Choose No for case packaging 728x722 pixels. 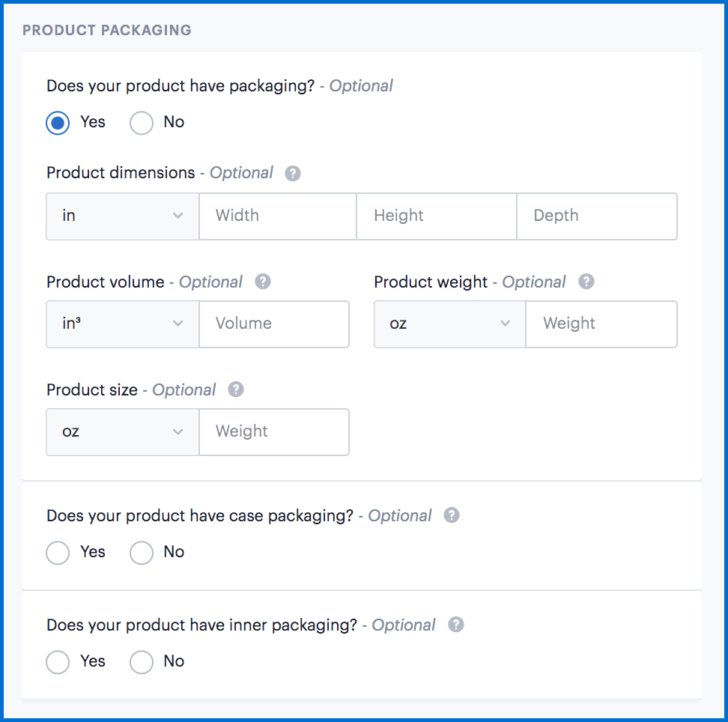tap(142, 553)
